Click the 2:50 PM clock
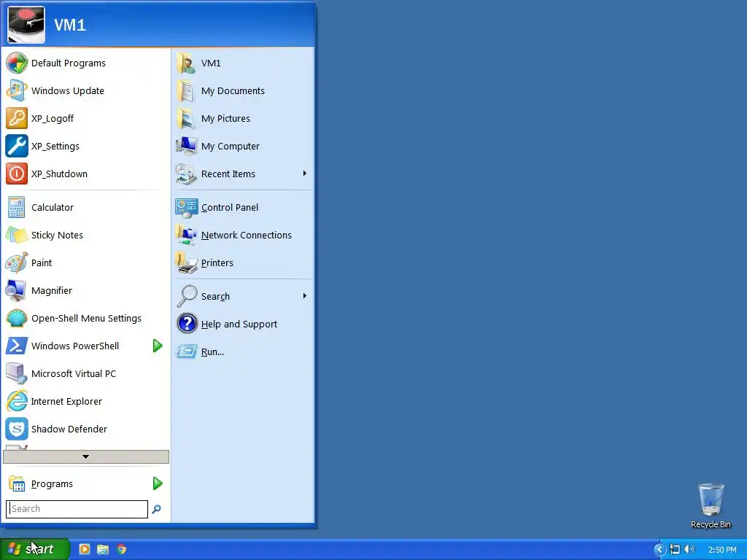Screen dimensions: 747x560 click(x=722, y=550)
